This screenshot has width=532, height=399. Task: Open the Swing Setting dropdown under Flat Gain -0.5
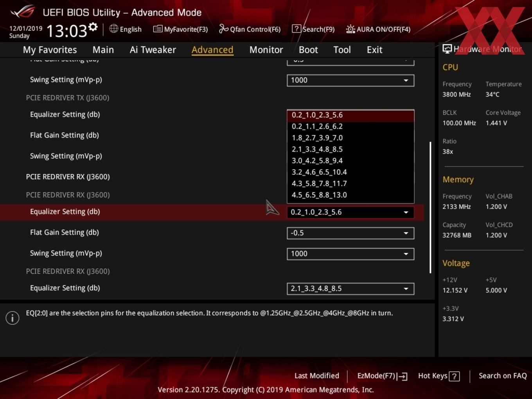tap(350, 254)
